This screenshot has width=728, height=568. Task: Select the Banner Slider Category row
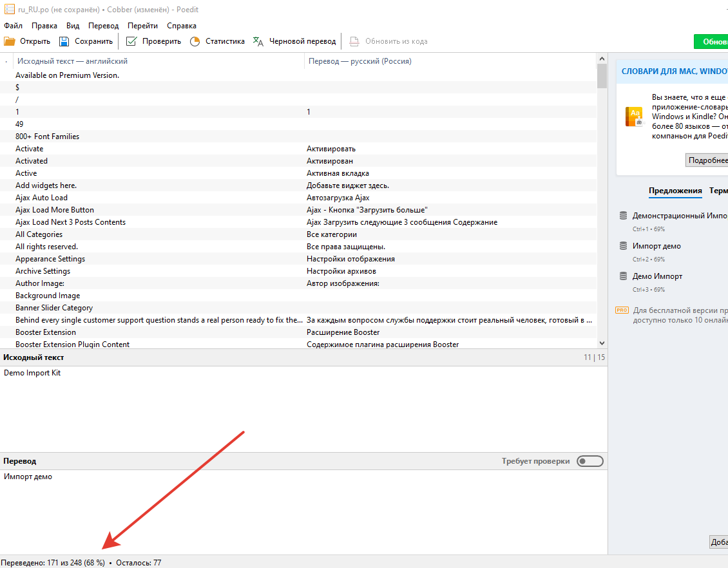tap(298, 308)
